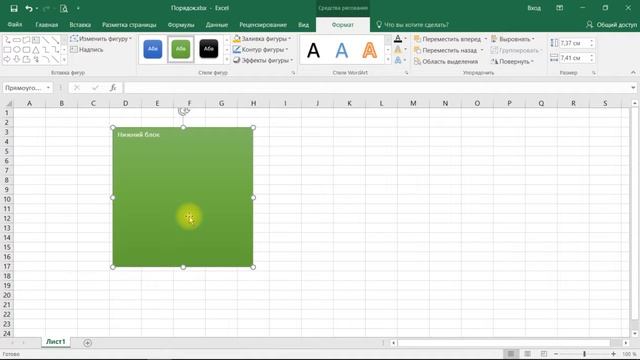Apply the black shape style preset

209,49
